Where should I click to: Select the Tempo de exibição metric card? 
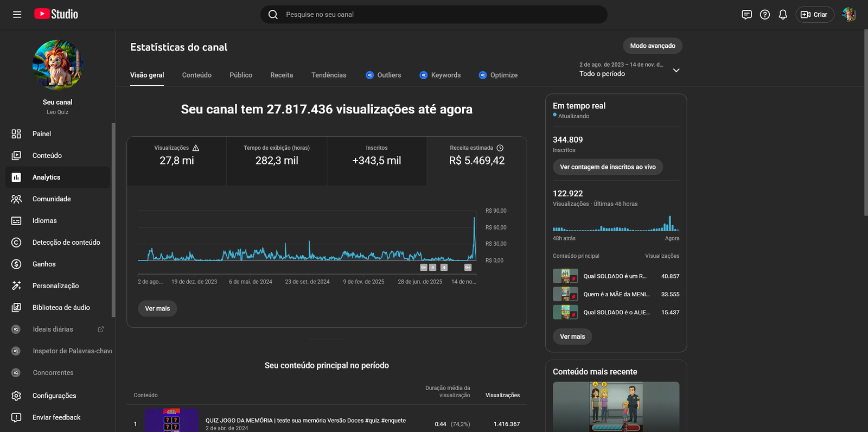coord(277,156)
